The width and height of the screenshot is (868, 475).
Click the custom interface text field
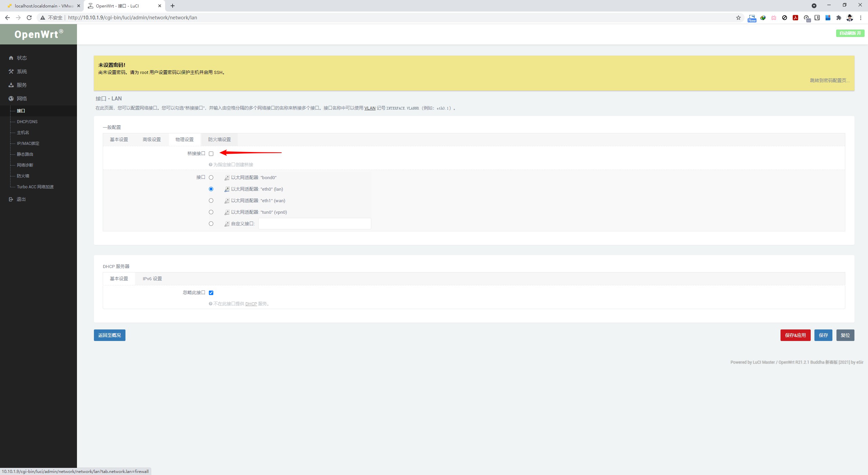click(x=314, y=224)
